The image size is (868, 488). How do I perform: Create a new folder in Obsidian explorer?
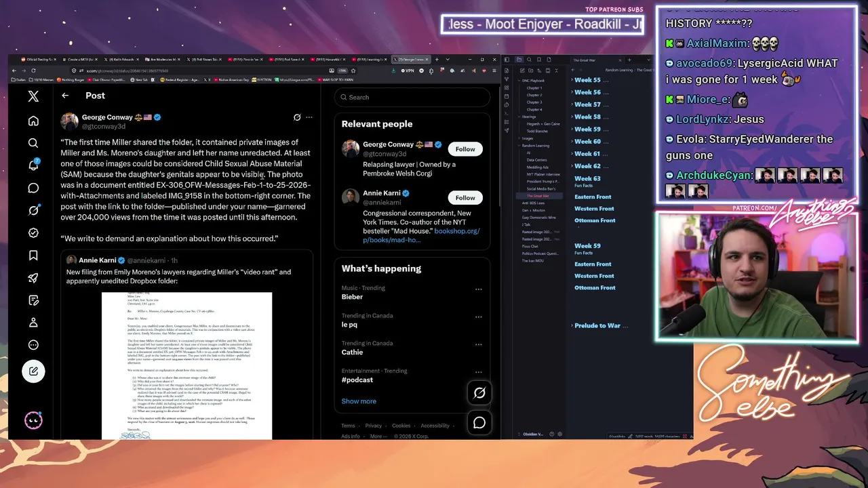click(530, 70)
